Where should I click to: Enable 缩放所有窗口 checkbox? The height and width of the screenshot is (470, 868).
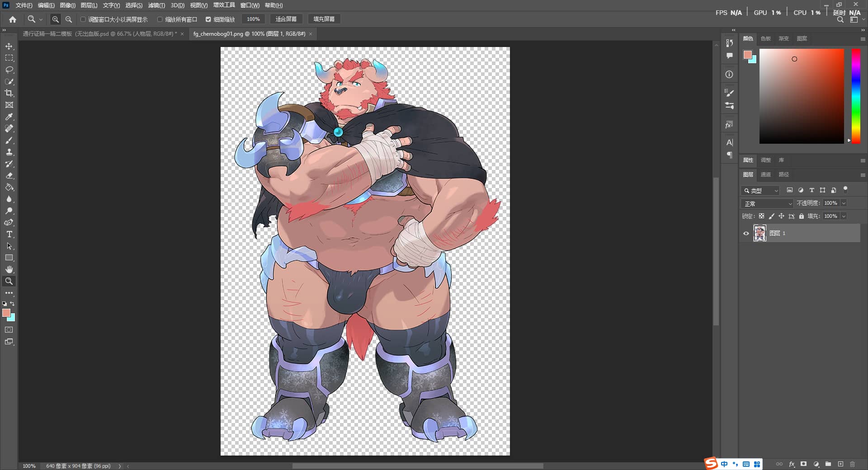click(x=160, y=19)
